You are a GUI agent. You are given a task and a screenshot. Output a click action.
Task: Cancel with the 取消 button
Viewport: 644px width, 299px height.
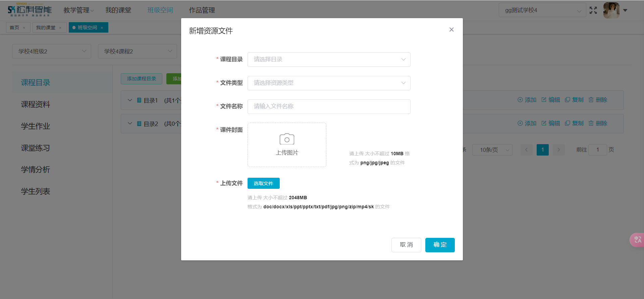(x=406, y=245)
